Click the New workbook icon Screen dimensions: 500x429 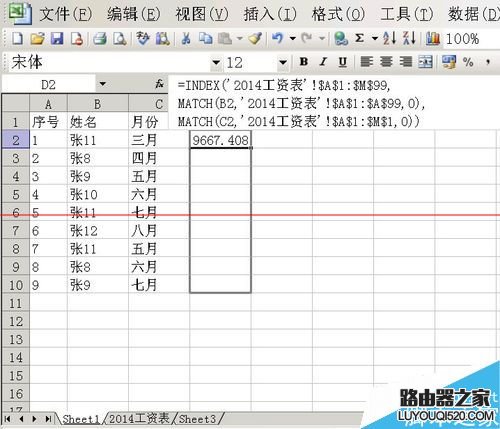click(17, 39)
